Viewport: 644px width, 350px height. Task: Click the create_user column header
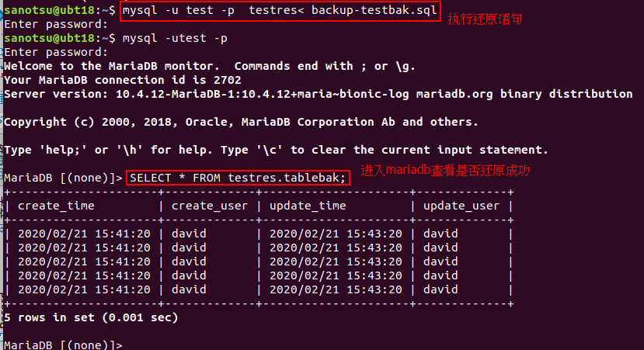coord(209,206)
